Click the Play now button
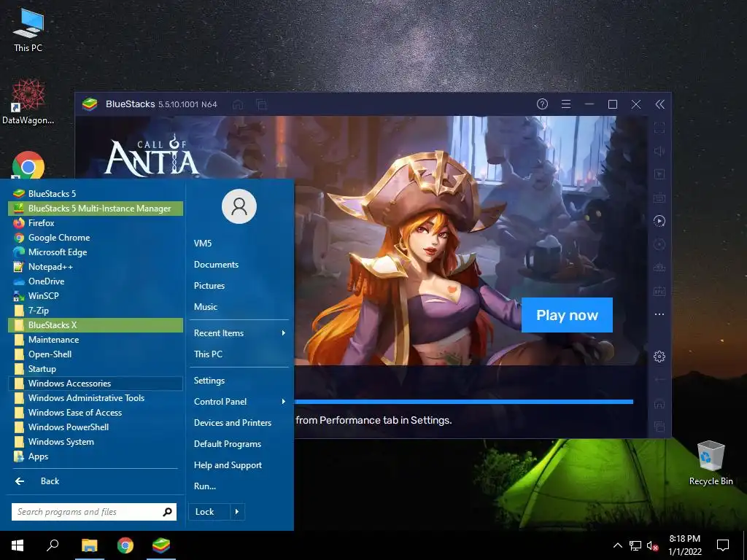747x560 pixels. (x=567, y=315)
